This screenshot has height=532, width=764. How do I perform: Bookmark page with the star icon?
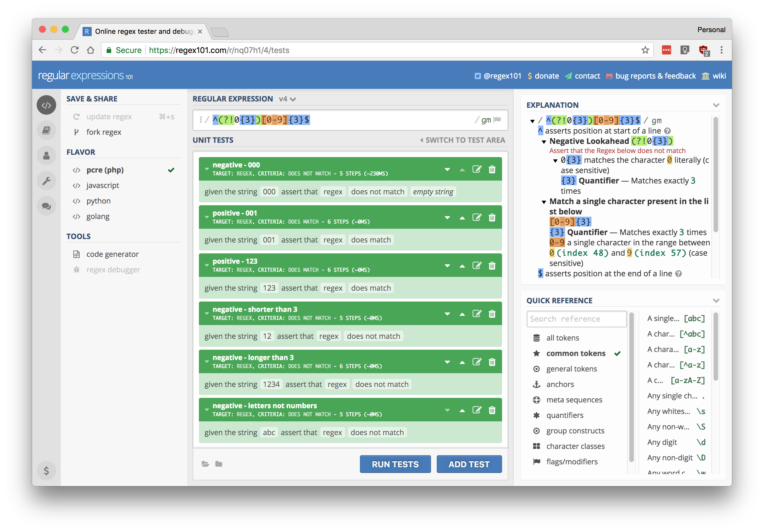tap(645, 50)
